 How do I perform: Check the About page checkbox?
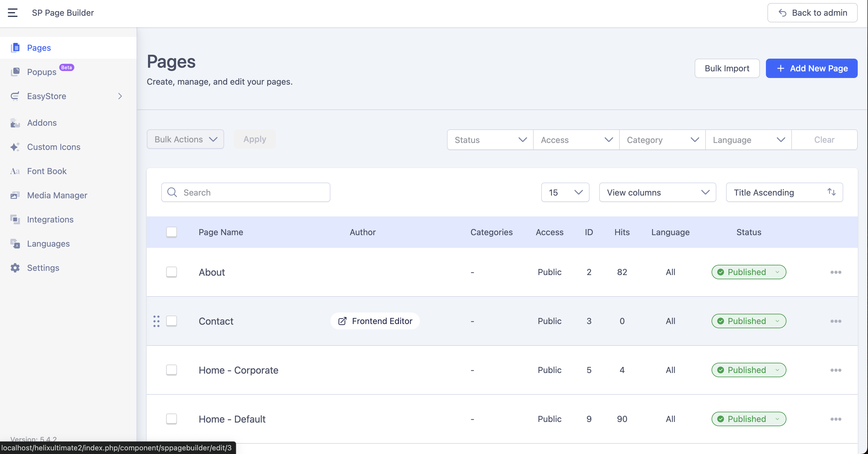pyautogui.click(x=172, y=272)
